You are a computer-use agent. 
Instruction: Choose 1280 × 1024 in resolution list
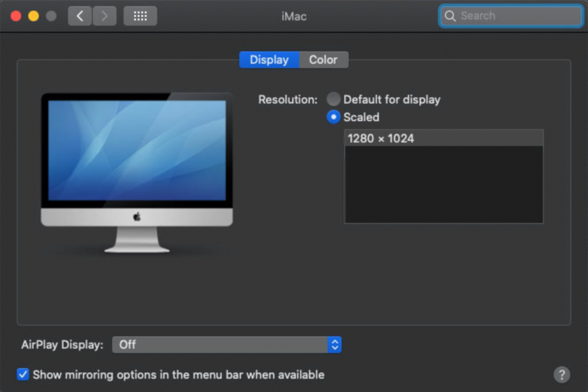click(x=443, y=138)
